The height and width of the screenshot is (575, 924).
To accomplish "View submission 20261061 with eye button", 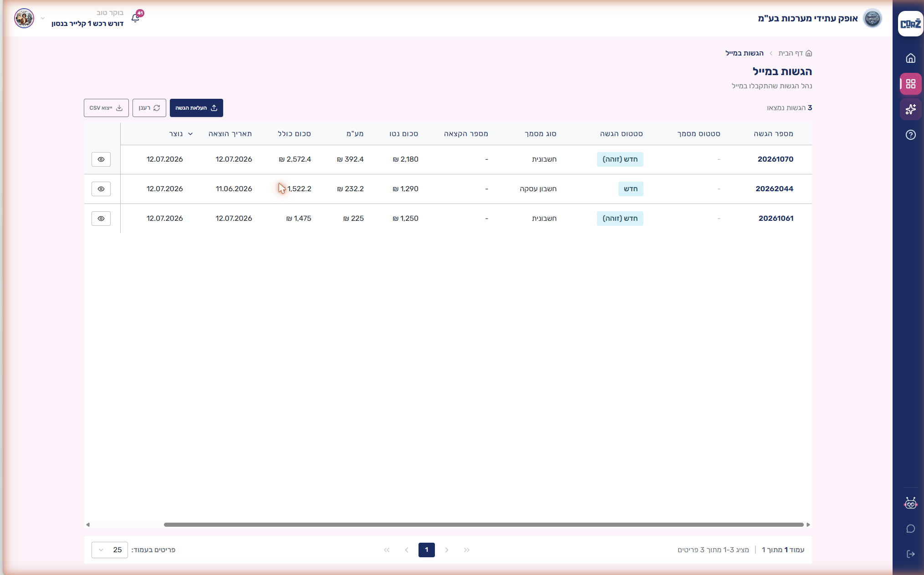I will [101, 219].
